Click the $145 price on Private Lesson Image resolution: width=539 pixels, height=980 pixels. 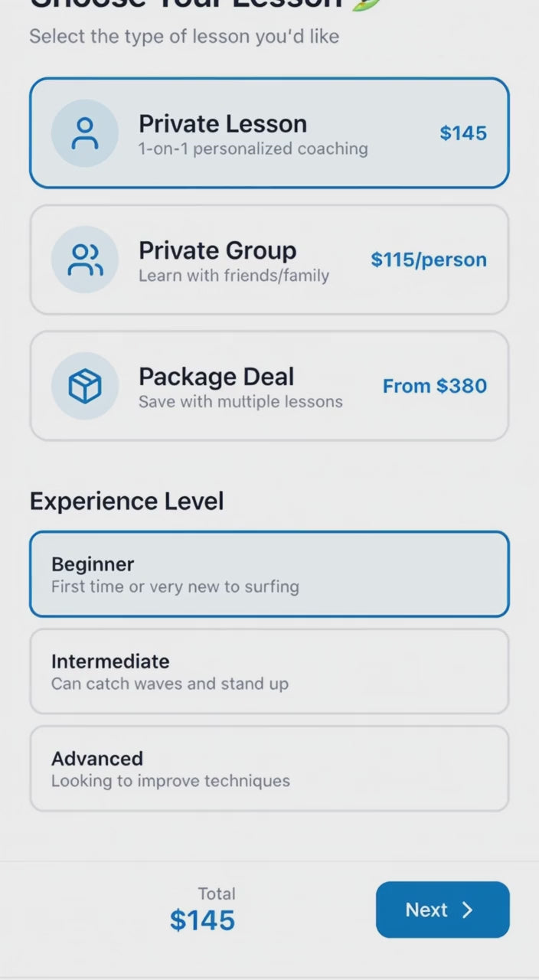pyautogui.click(x=462, y=132)
